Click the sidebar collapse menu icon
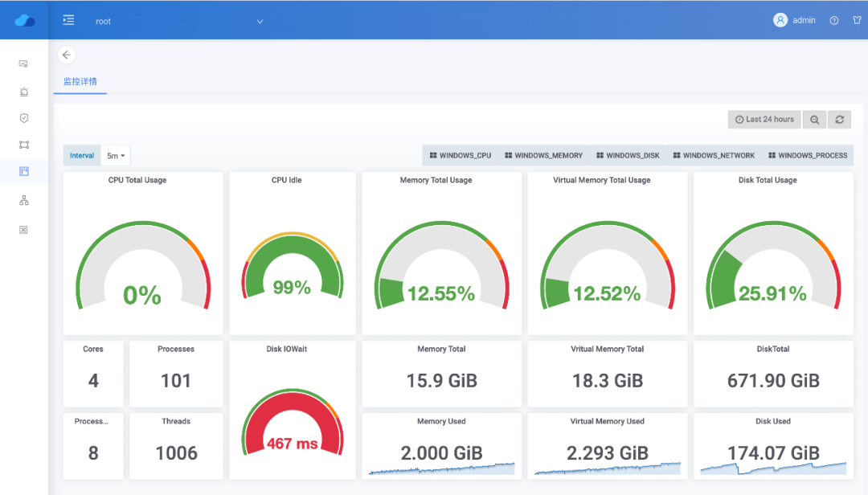868x495 pixels. click(x=69, y=20)
